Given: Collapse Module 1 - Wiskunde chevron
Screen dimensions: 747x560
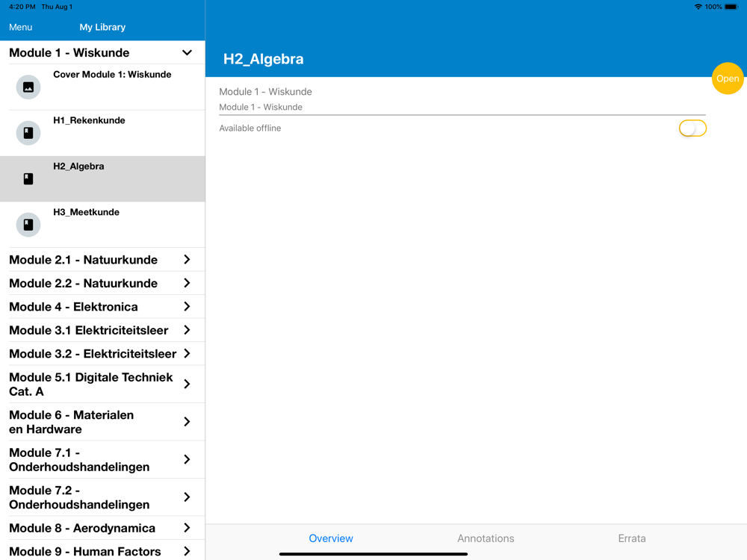Looking at the screenshot, I should coord(187,52).
